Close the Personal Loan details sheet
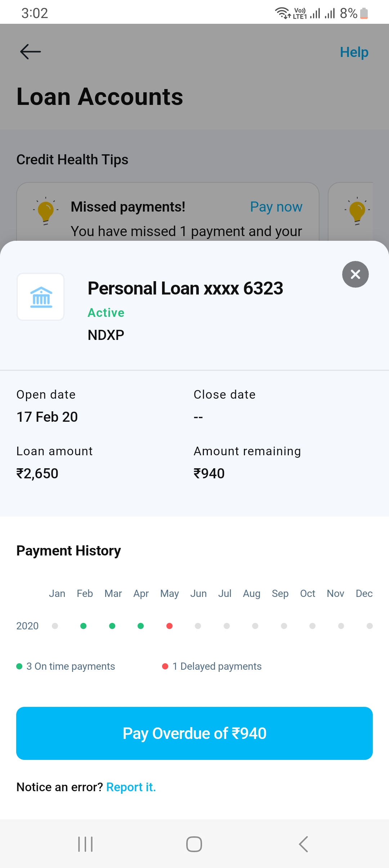 pos(355,274)
